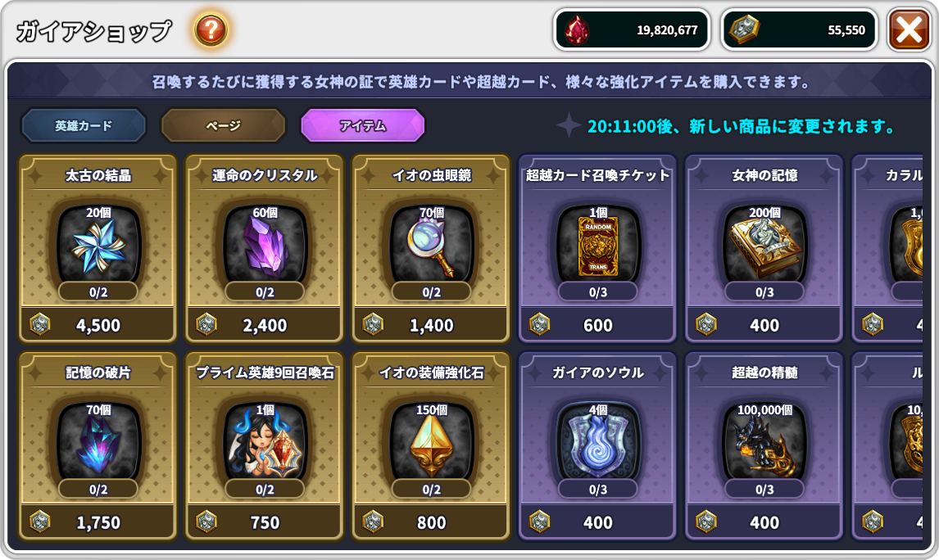939x560 pixels.
Task: Tap the プライム英雄9回召喚石 hero icon
Action: point(265,444)
